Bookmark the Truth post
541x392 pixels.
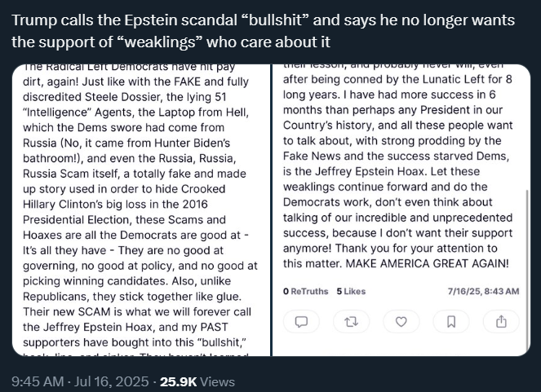click(451, 322)
